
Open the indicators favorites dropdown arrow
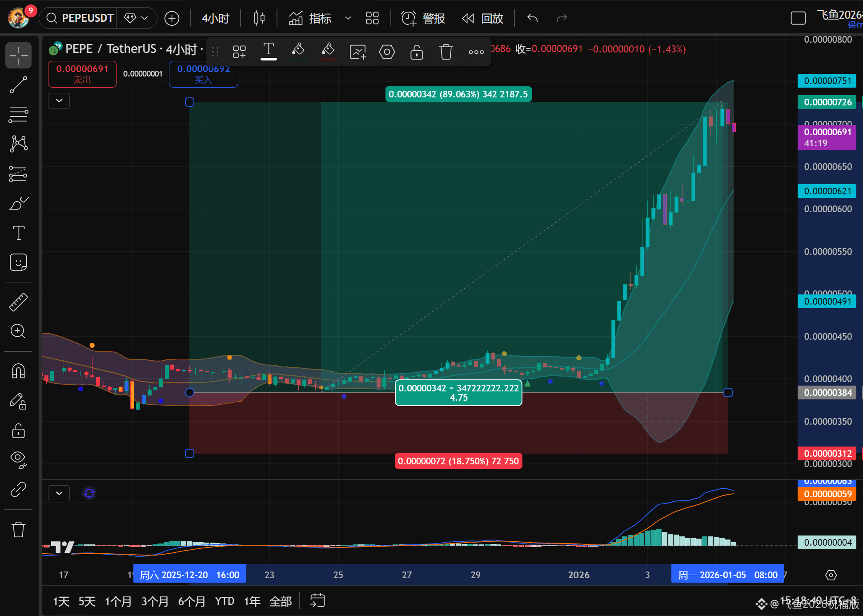click(348, 18)
